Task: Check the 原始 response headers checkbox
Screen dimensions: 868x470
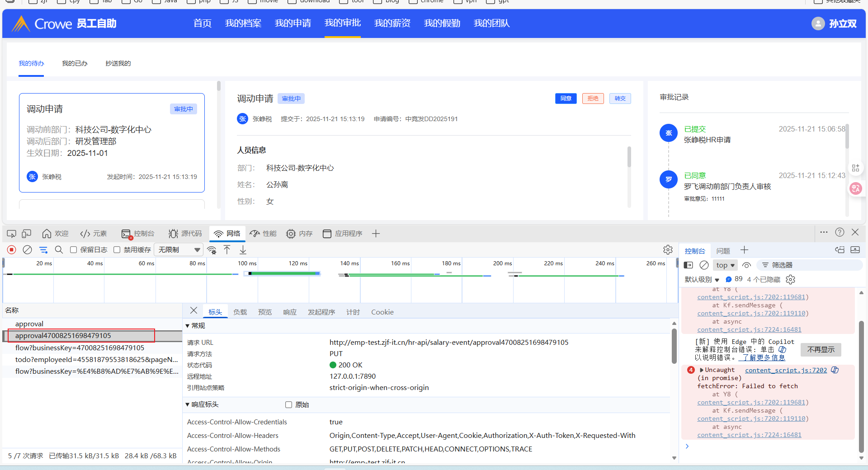Action: [289, 405]
